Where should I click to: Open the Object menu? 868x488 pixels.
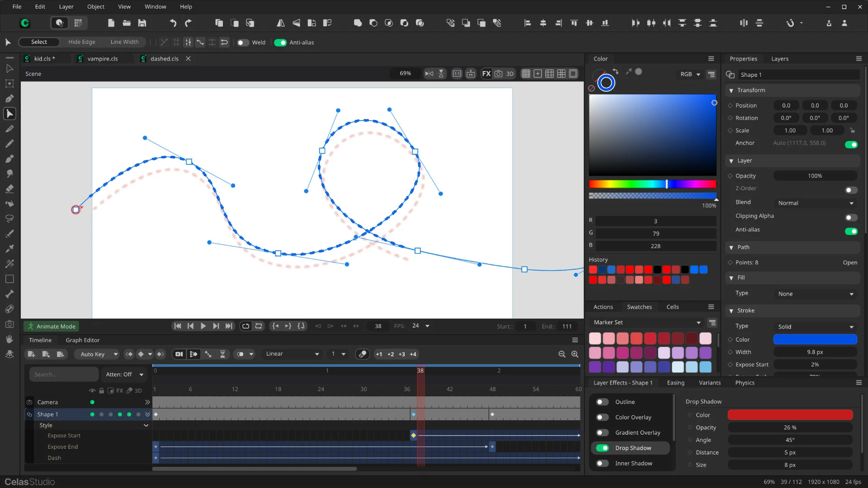96,7
